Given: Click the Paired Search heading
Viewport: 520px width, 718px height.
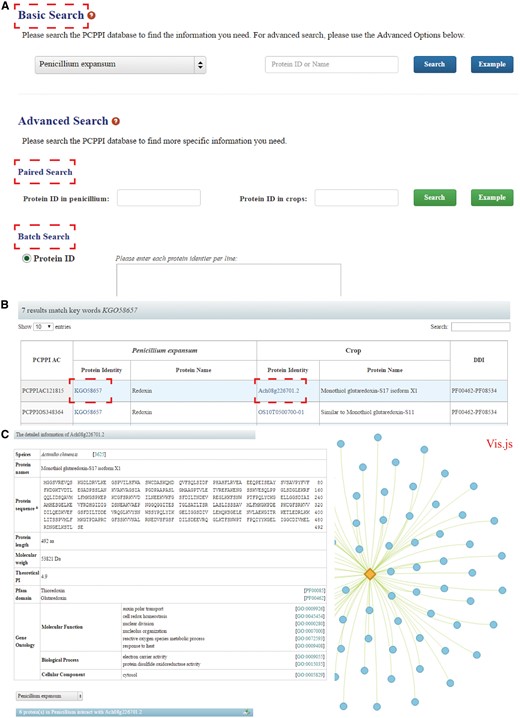Looking at the screenshot, I should click(x=45, y=172).
